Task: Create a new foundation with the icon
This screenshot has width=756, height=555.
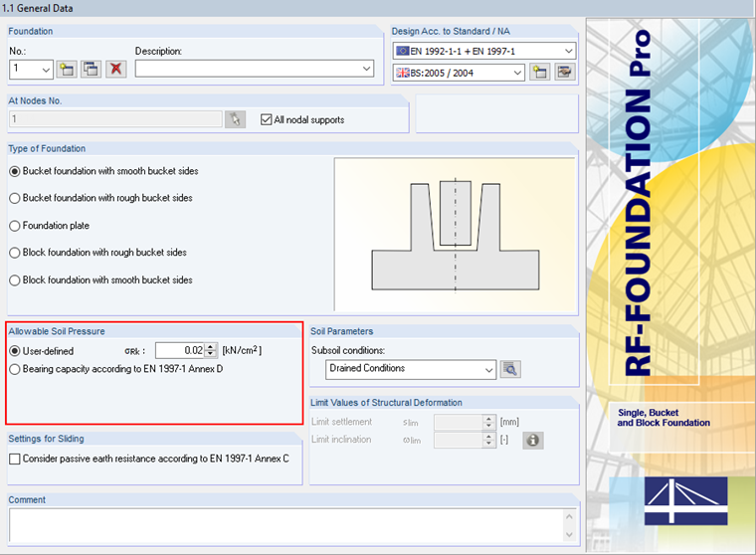Action: coord(67,70)
